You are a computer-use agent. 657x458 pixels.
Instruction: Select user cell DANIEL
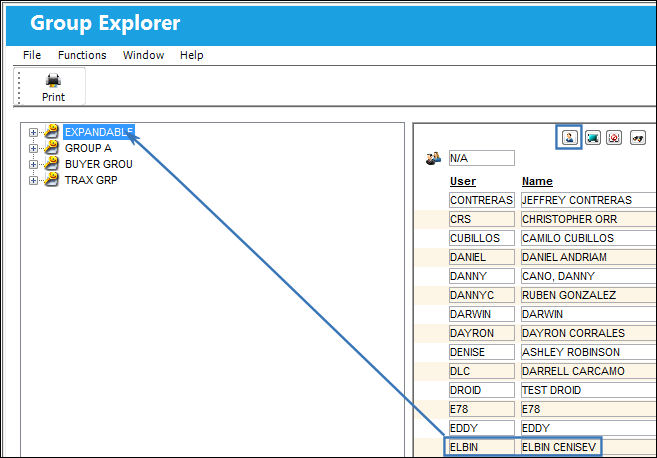click(481, 257)
